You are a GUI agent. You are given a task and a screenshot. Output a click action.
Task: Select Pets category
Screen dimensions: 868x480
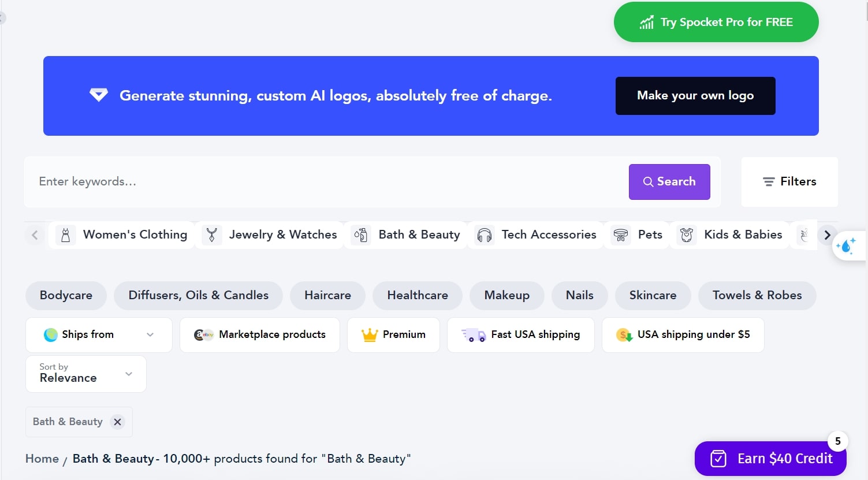[x=638, y=235]
